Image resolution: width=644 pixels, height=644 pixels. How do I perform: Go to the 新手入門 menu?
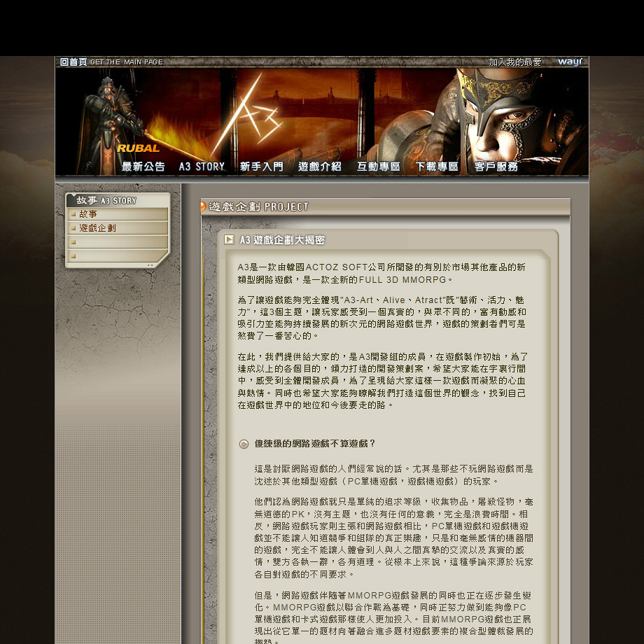261,167
